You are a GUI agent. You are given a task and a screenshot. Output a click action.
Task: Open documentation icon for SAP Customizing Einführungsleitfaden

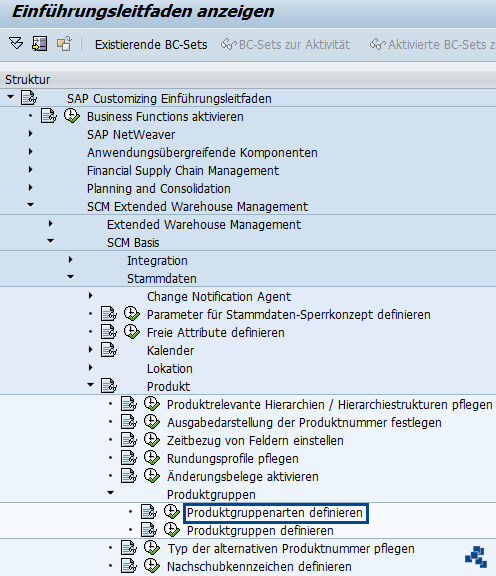pos(29,98)
